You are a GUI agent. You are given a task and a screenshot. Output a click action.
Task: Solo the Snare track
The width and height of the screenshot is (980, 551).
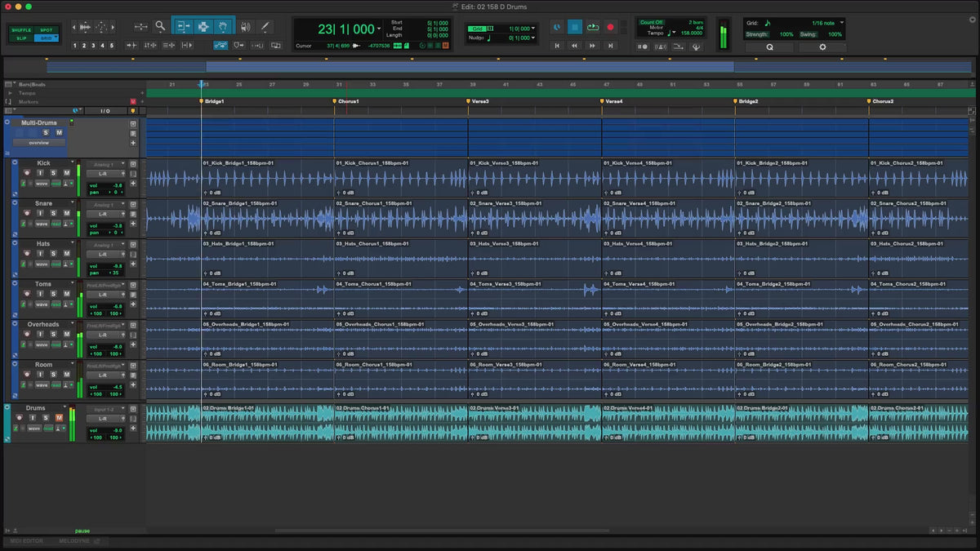53,213
